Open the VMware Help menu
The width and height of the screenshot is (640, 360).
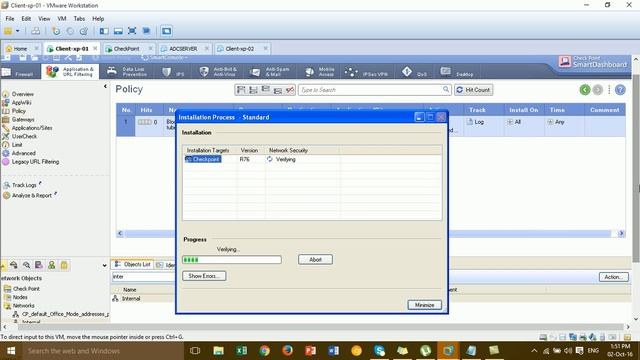[x=98, y=19]
